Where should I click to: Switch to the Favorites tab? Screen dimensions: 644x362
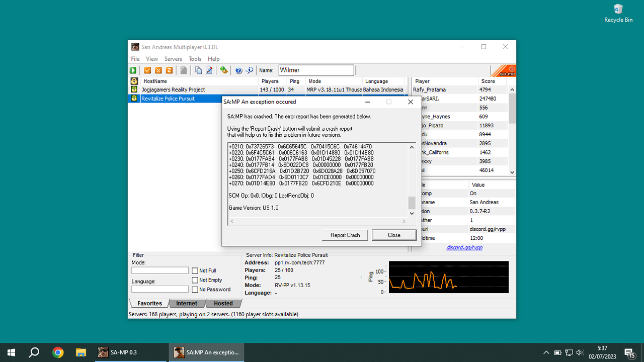(149, 303)
